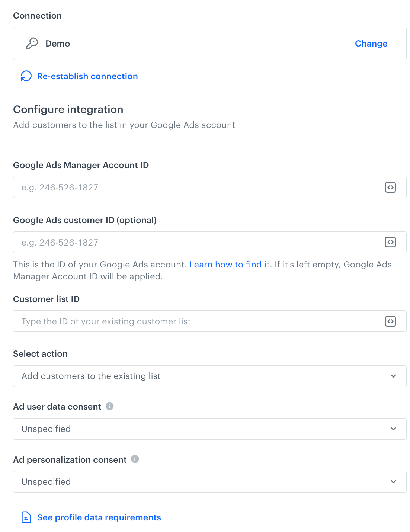Screen dimensions: 410x532
Task: Click the code brackets icon in Manager Account ID field
Action: (x=390, y=188)
